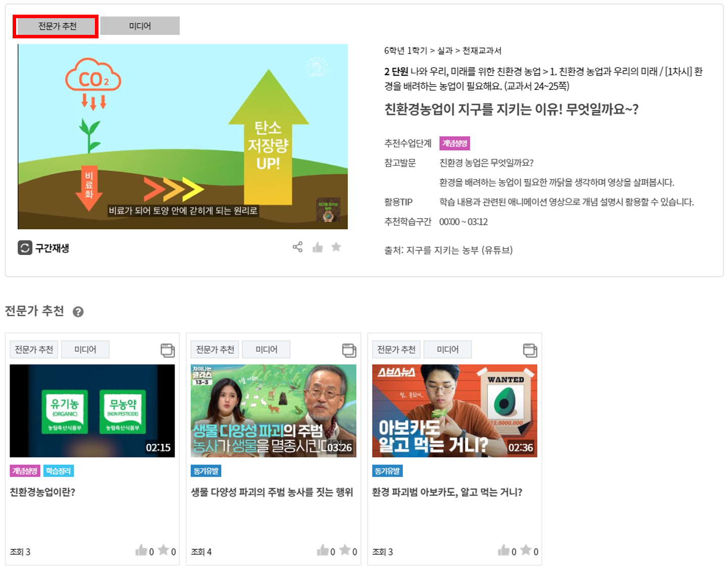Switch to the 미디어 tab at top
Image resolution: width=728 pixels, height=568 pixels.
coord(140,26)
